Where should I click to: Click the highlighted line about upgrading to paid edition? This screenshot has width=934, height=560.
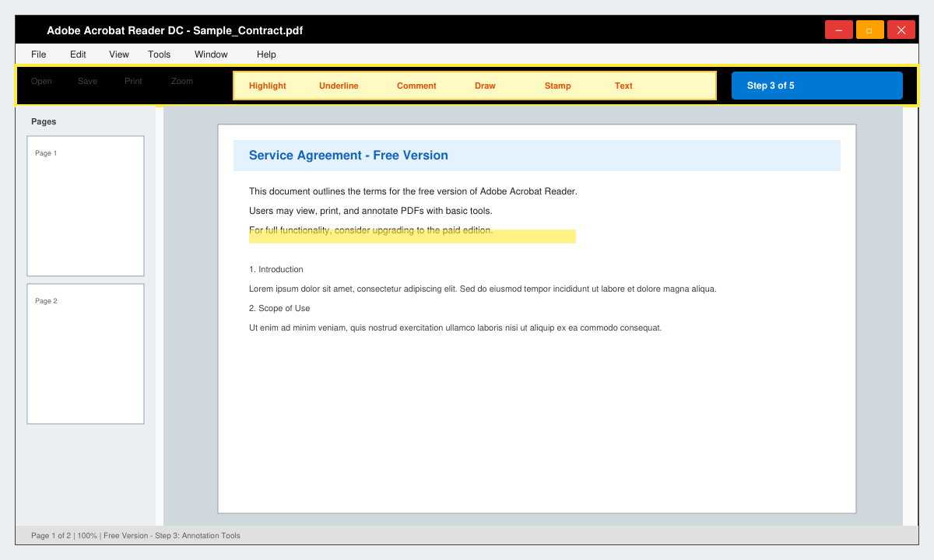[x=370, y=230]
